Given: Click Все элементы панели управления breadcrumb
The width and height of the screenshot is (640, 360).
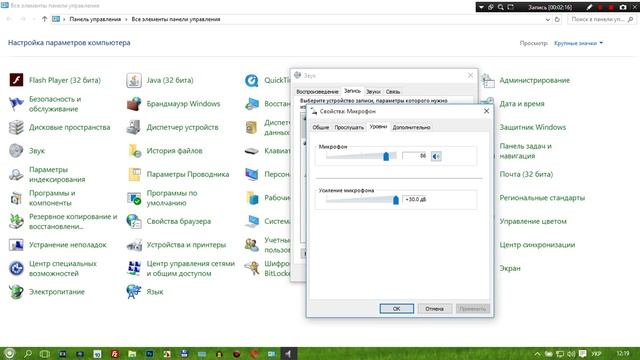Looking at the screenshot, I should pos(176,19).
